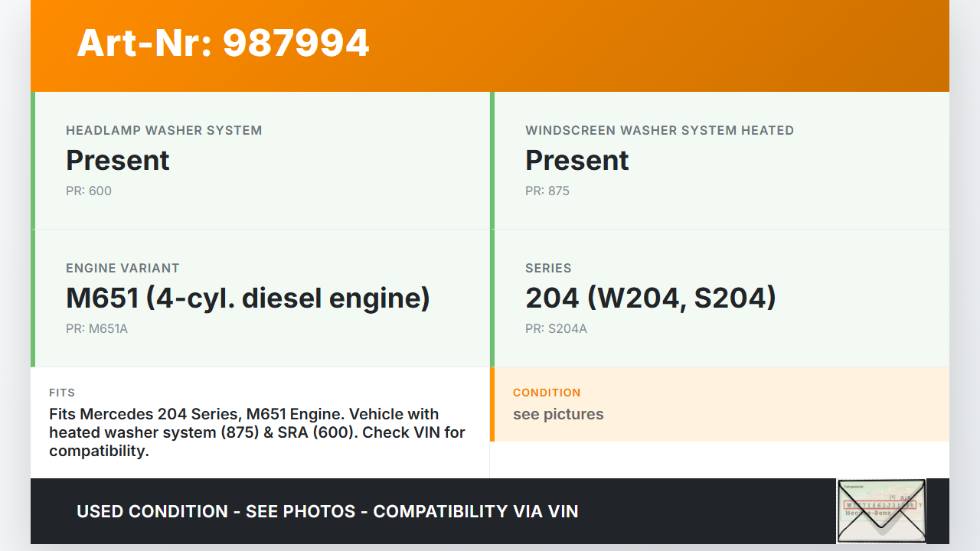The height and width of the screenshot is (551, 980).
Task: Click the Used Condition footer banner text
Action: (328, 511)
